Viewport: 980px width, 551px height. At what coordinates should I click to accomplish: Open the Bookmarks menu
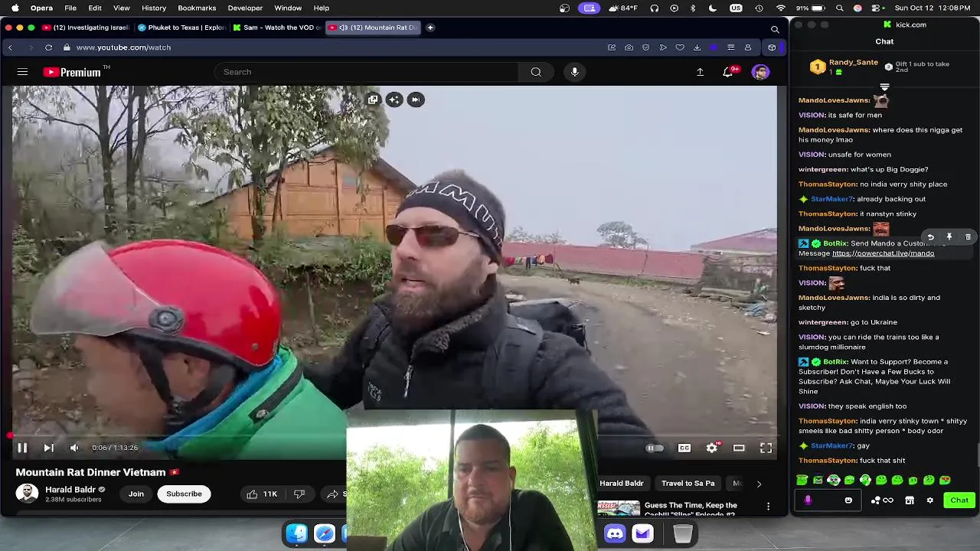[197, 8]
